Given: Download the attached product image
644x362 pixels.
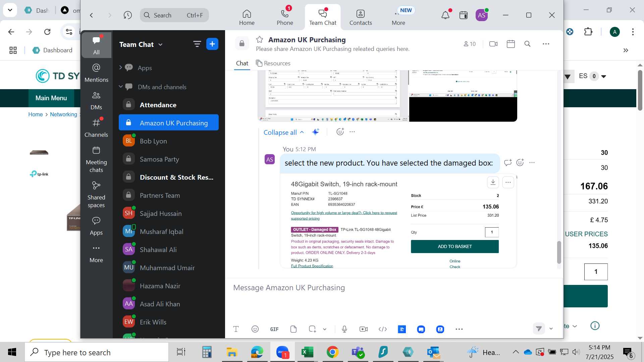Looking at the screenshot, I should coord(493,182).
